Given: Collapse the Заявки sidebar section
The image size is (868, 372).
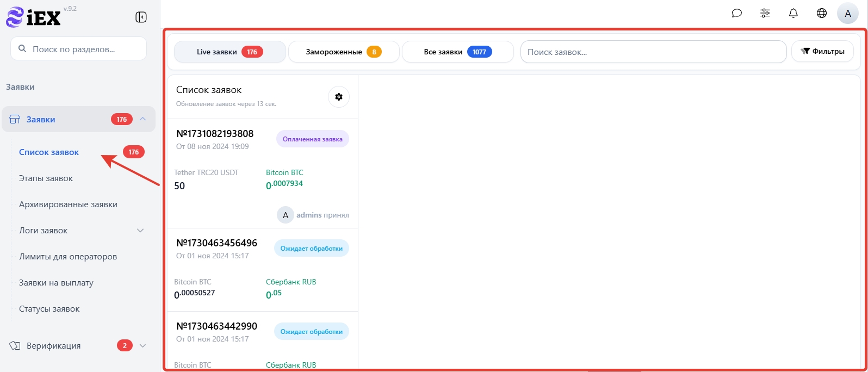Looking at the screenshot, I should 142,119.
